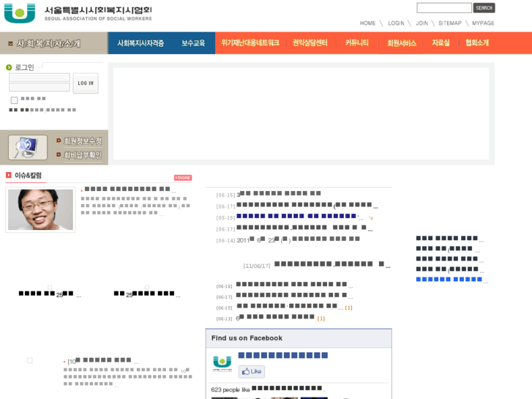Click the SEARCH button

484,8
